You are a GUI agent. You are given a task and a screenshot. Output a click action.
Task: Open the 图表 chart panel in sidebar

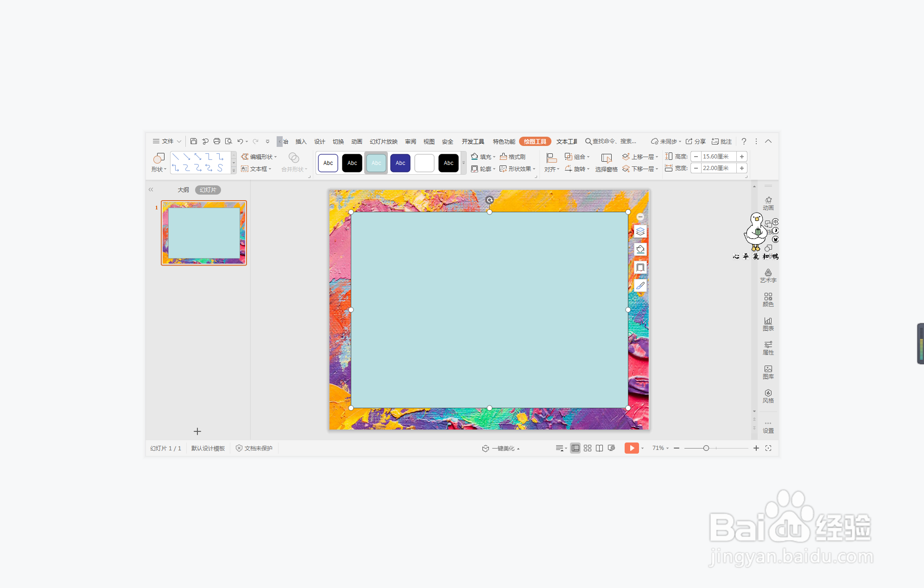click(x=768, y=323)
